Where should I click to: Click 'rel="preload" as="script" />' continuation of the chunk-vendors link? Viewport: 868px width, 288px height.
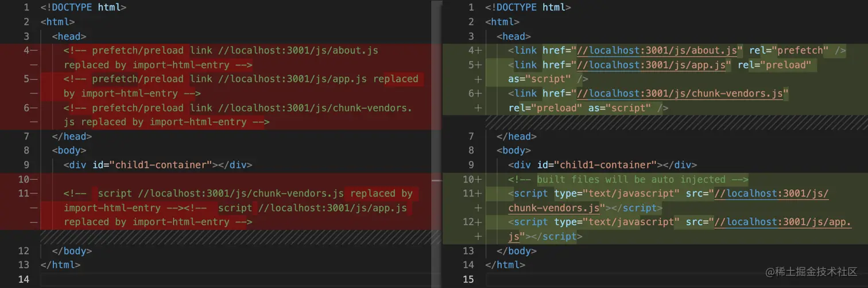click(x=588, y=108)
